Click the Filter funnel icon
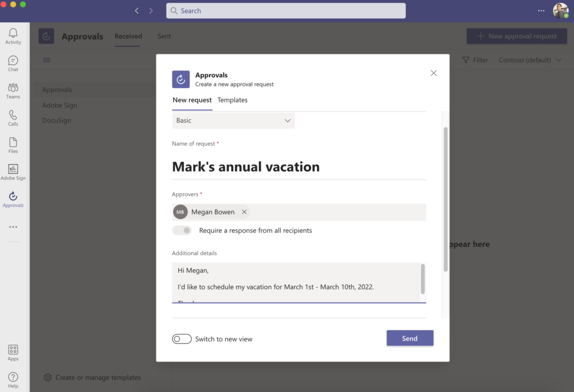Image resolution: width=574 pixels, height=392 pixels. (x=466, y=60)
